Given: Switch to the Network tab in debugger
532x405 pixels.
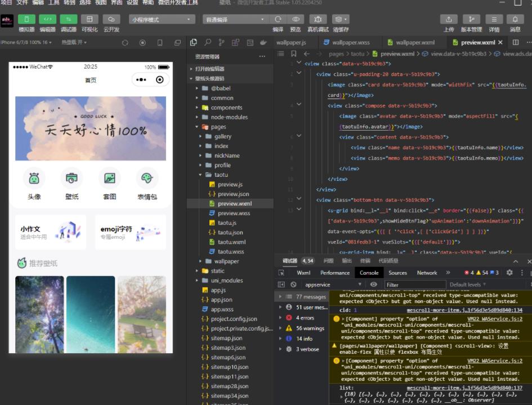Looking at the screenshot, I should coord(427,272).
